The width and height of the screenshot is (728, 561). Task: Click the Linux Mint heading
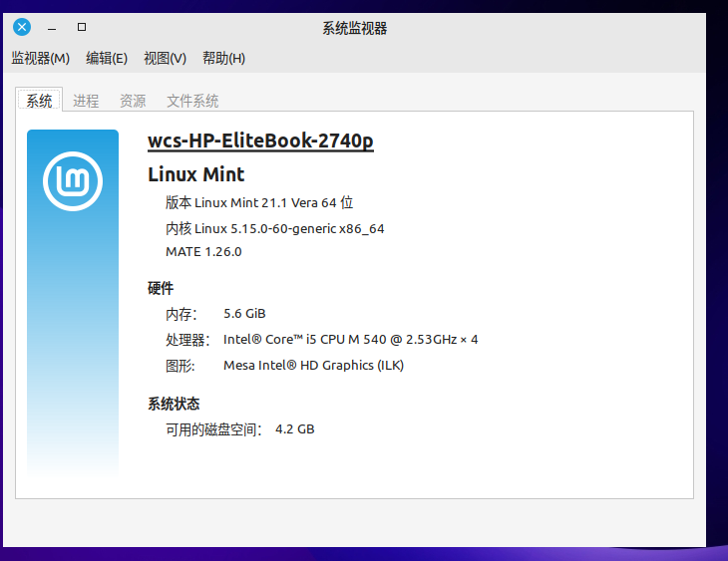(195, 174)
